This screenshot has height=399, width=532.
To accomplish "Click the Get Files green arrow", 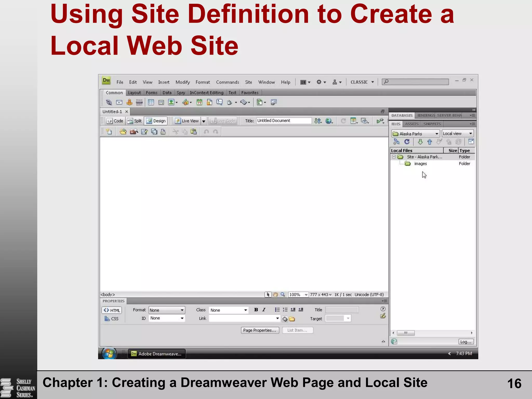I will point(420,142).
